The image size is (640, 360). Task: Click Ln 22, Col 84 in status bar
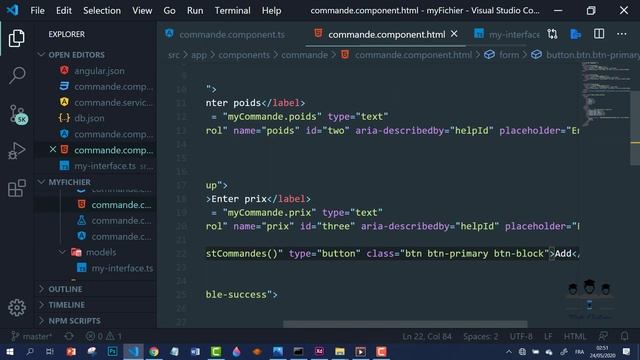(x=427, y=336)
